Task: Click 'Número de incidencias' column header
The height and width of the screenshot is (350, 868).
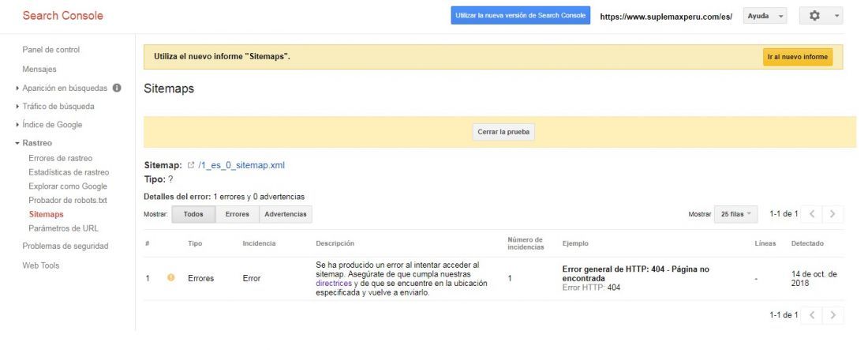Action: pos(526,243)
